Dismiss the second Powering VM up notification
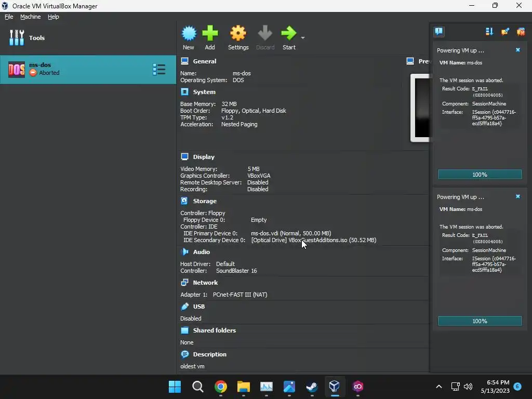This screenshot has height=399, width=532. pyautogui.click(x=518, y=196)
